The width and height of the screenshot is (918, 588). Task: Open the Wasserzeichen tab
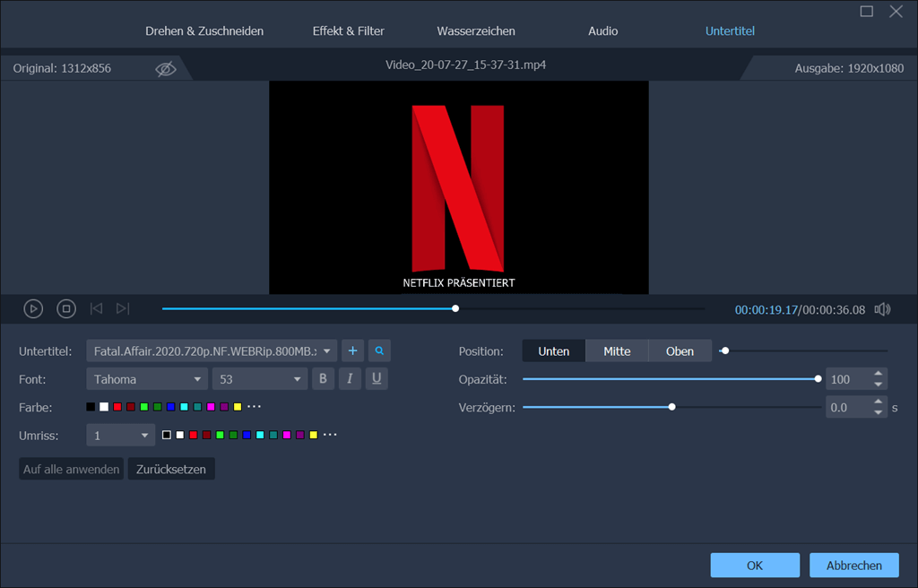pyautogui.click(x=476, y=31)
